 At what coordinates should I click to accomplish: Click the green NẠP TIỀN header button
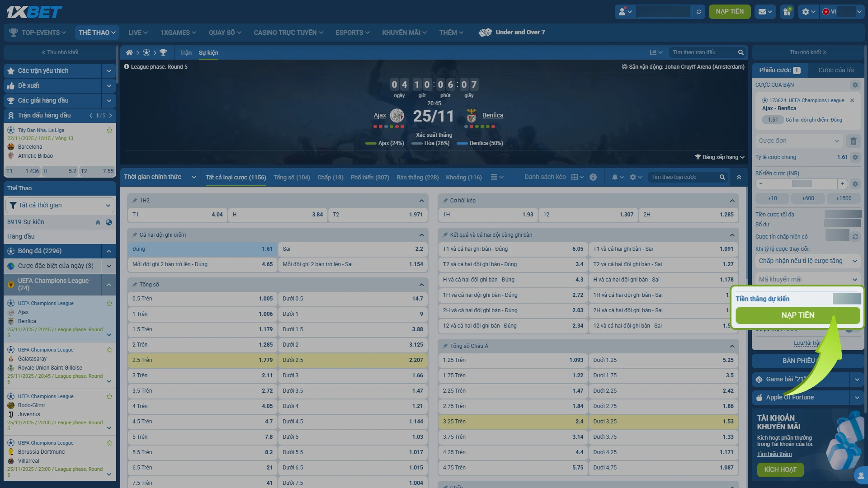pos(730,12)
